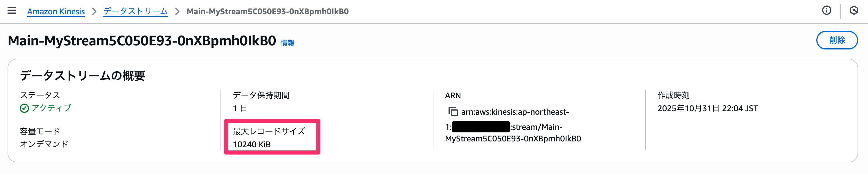
Task: Open the hamburger navigation menu
Action: click(x=12, y=10)
